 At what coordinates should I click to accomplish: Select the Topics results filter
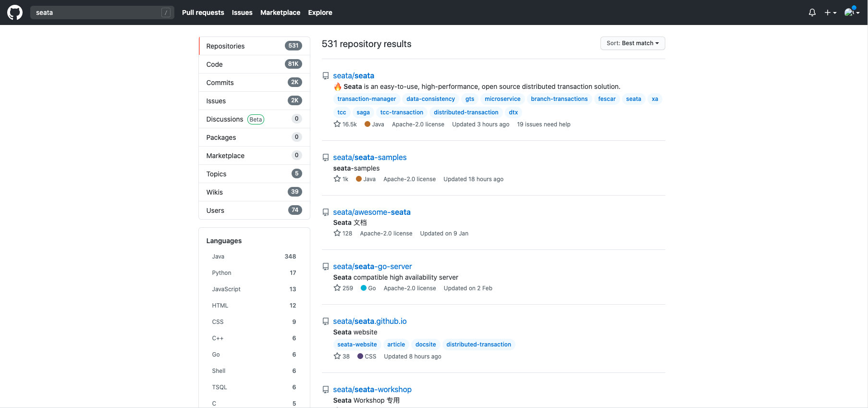(254, 174)
